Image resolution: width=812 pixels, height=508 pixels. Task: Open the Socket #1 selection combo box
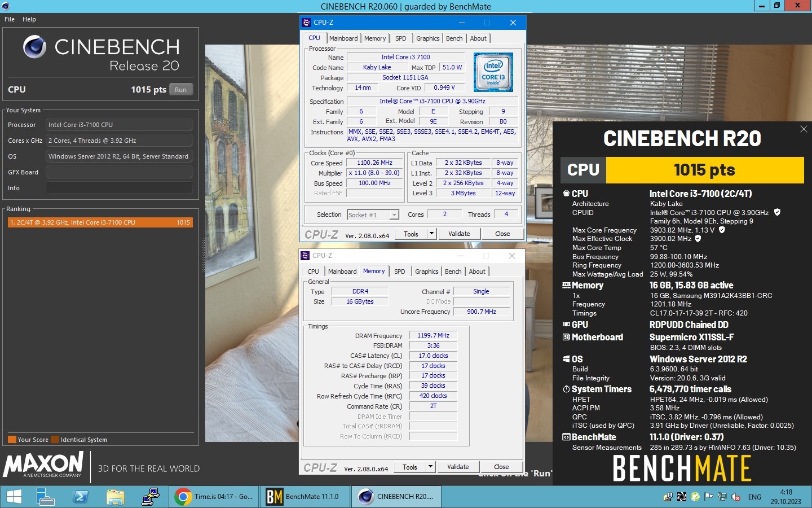point(373,214)
